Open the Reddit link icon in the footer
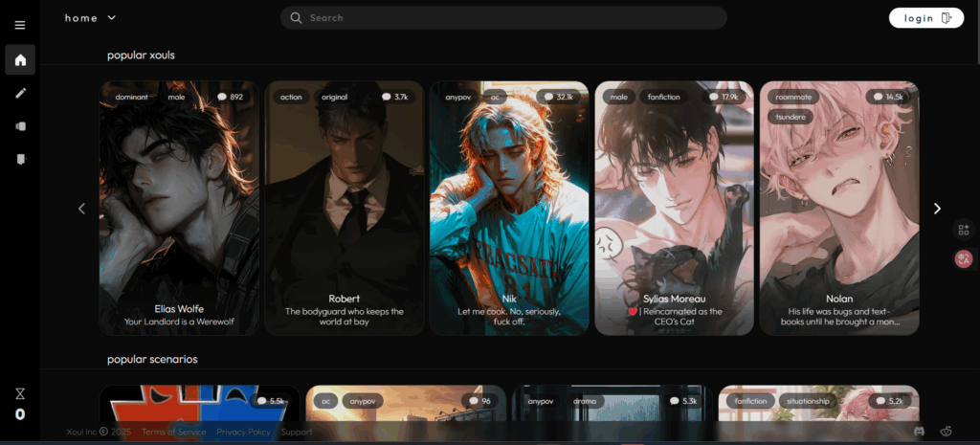Image resolution: width=980 pixels, height=445 pixels. pyautogui.click(x=947, y=432)
